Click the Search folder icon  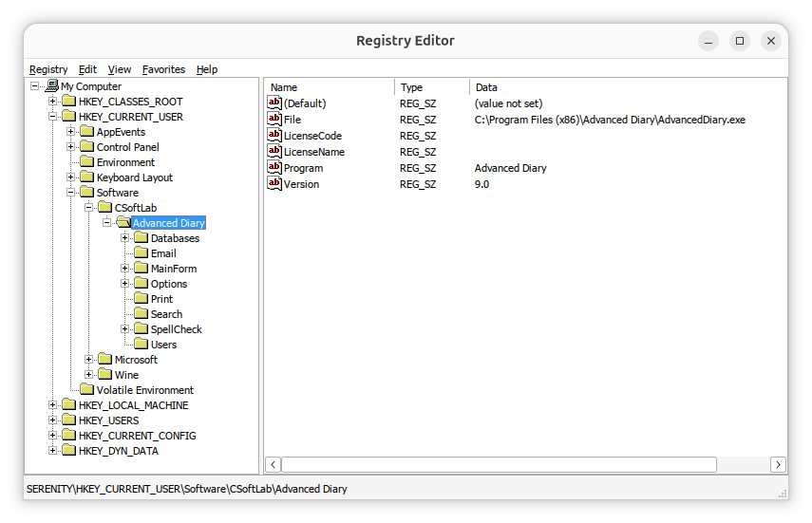click(142, 313)
